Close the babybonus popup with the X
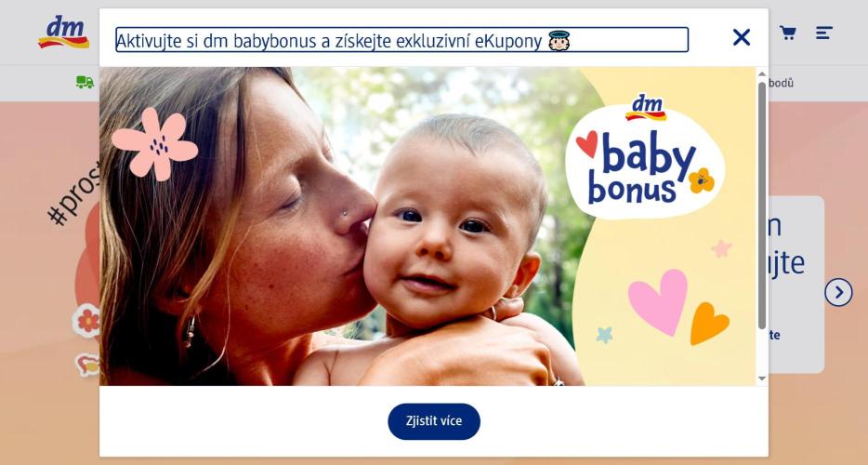Screen dimensions: 868x465 coord(742,38)
